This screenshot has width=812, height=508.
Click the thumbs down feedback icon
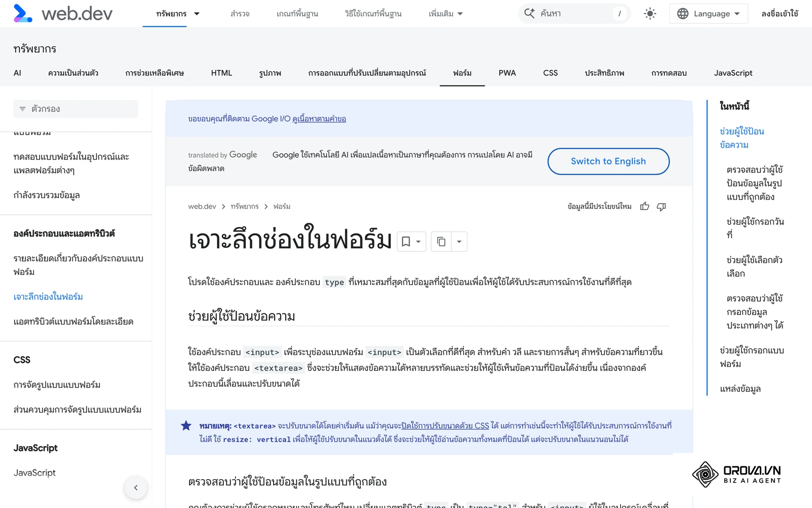point(661,206)
